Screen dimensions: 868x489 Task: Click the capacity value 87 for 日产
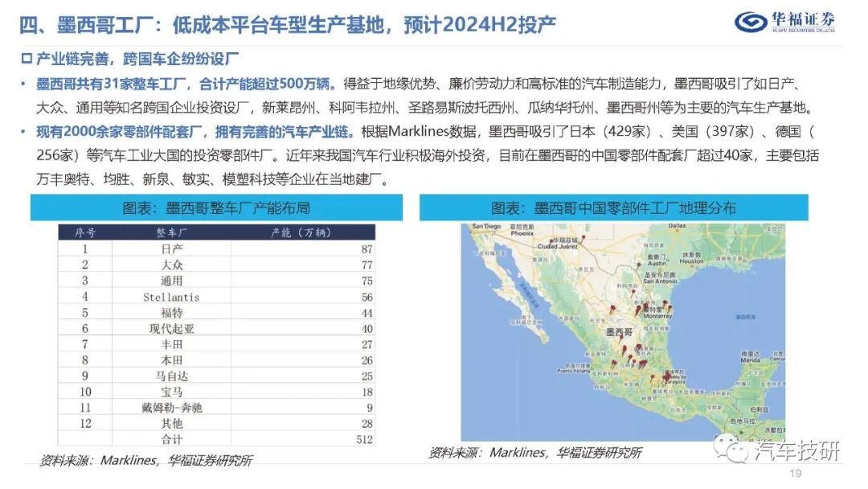click(x=367, y=249)
